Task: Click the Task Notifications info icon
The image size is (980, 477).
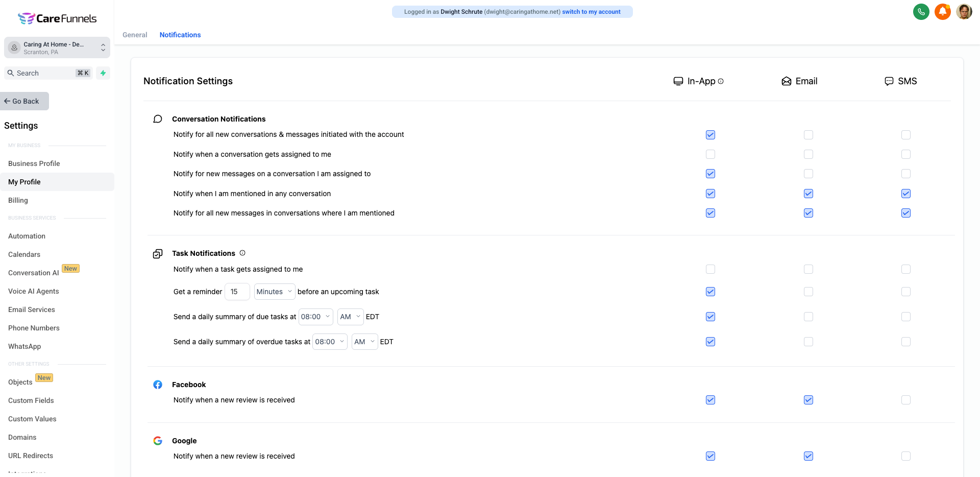Action: point(242,253)
